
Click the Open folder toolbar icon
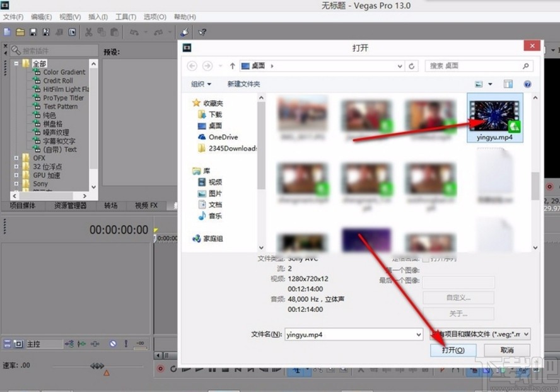tap(20, 32)
